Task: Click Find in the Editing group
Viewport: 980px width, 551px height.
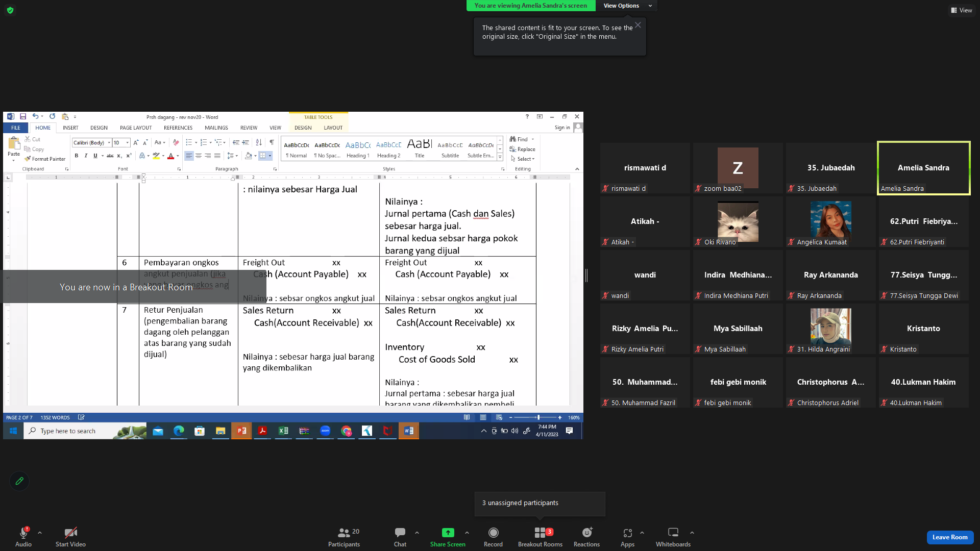Action: click(519, 139)
